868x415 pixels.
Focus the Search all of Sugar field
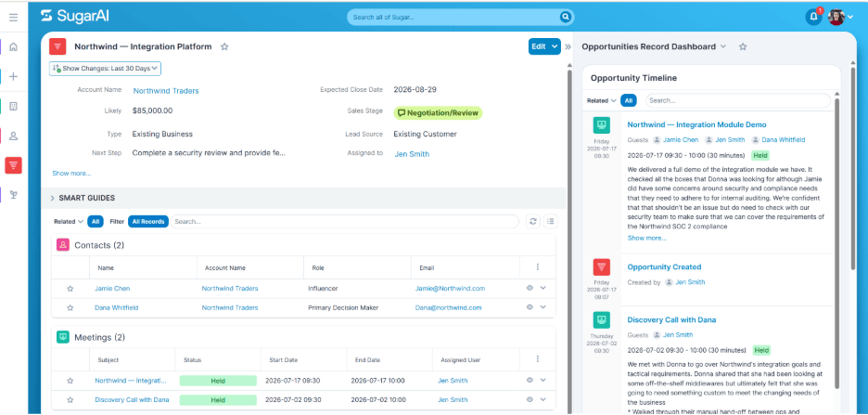click(x=453, y=18)
